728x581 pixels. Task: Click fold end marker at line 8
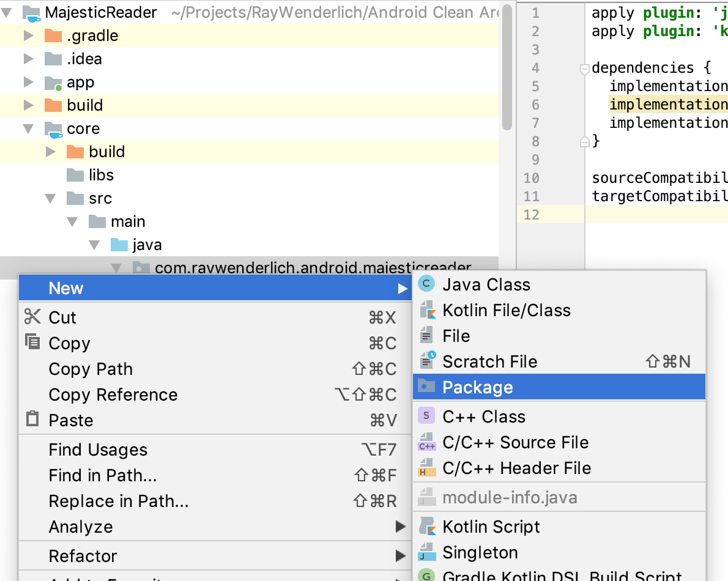584,141
